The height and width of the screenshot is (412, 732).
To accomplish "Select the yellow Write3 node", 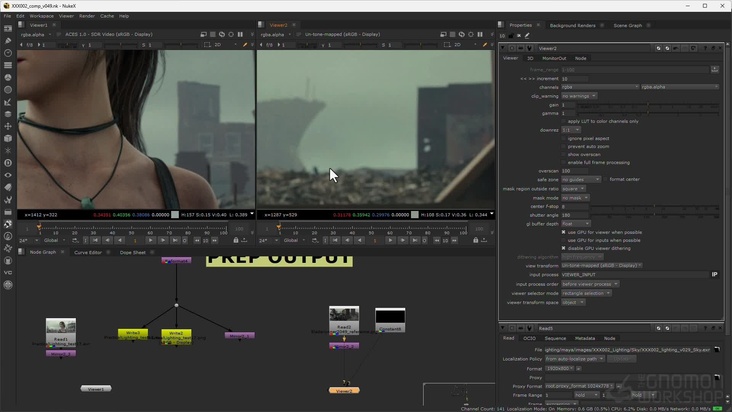I will click(133, 333).
